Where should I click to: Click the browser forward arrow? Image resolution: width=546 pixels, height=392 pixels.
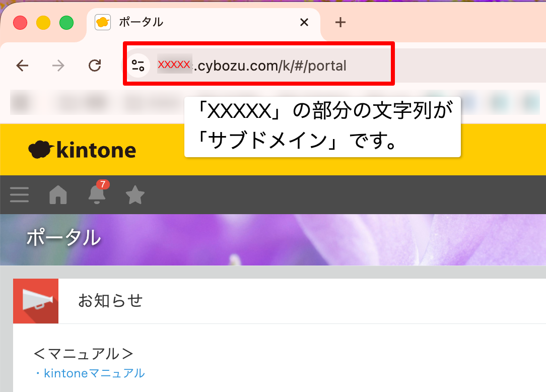(x=58, y=65)
